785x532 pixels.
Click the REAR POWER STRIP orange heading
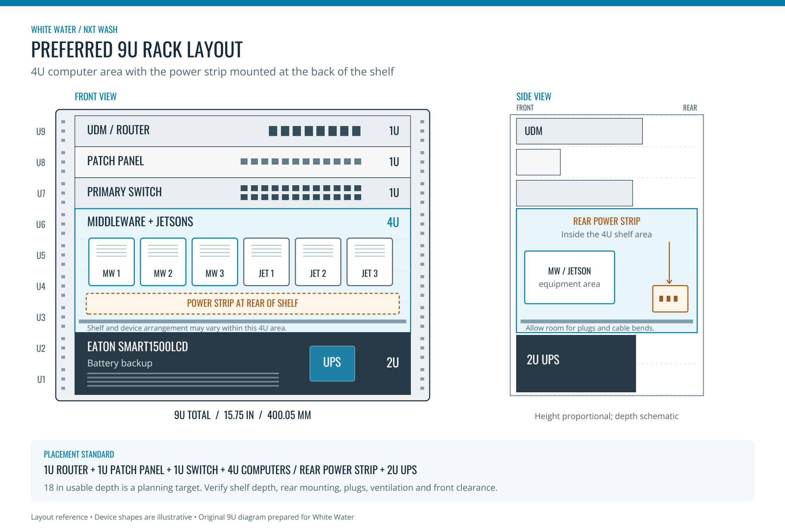coord(607,221)
